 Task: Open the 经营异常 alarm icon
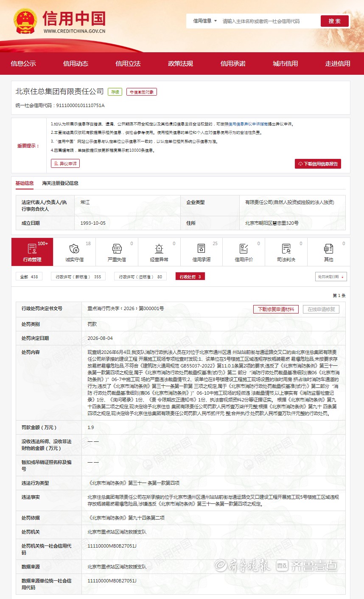[159, 249]
